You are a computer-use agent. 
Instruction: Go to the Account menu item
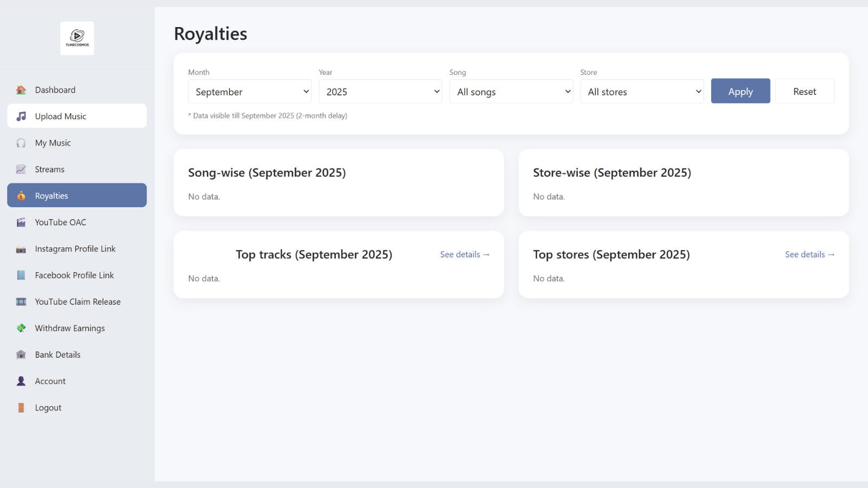(50, 381)
